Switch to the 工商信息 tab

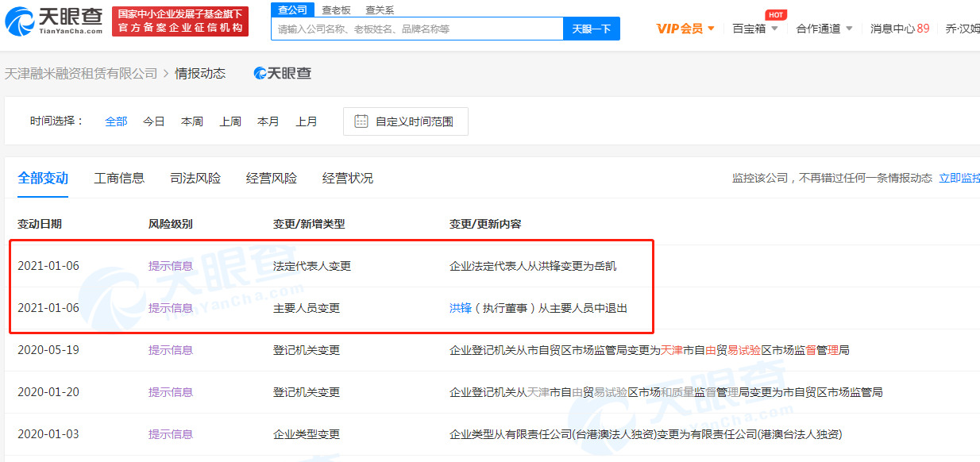119,178
